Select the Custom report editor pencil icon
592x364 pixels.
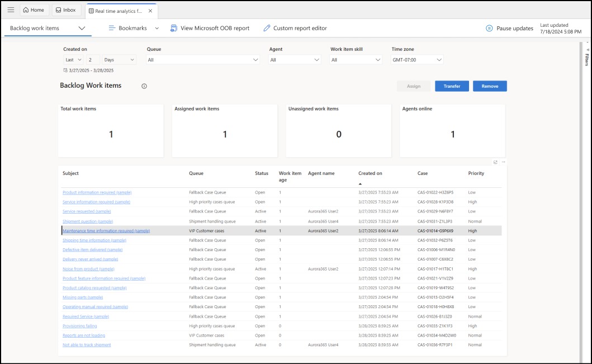point(267,27)
